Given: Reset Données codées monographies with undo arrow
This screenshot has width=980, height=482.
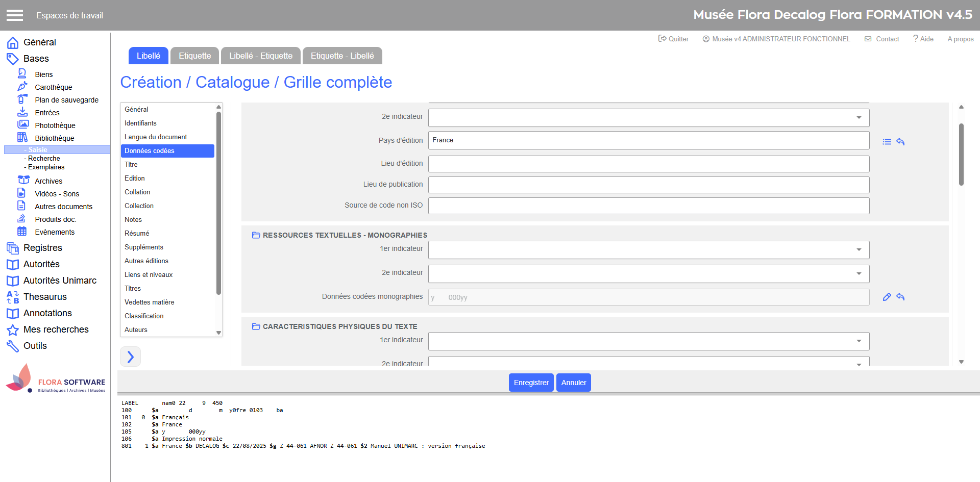Looking at the screenshot, I should (x=900, y=297).
